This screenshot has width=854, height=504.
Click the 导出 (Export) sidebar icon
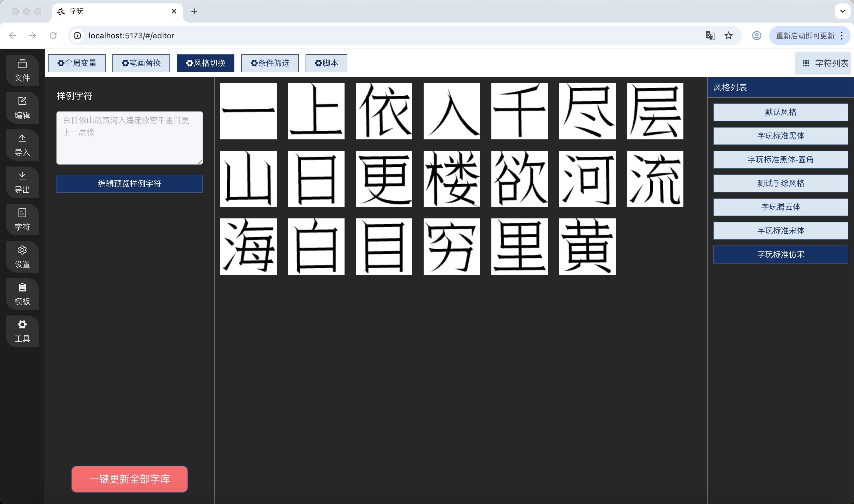coord(22,182)
